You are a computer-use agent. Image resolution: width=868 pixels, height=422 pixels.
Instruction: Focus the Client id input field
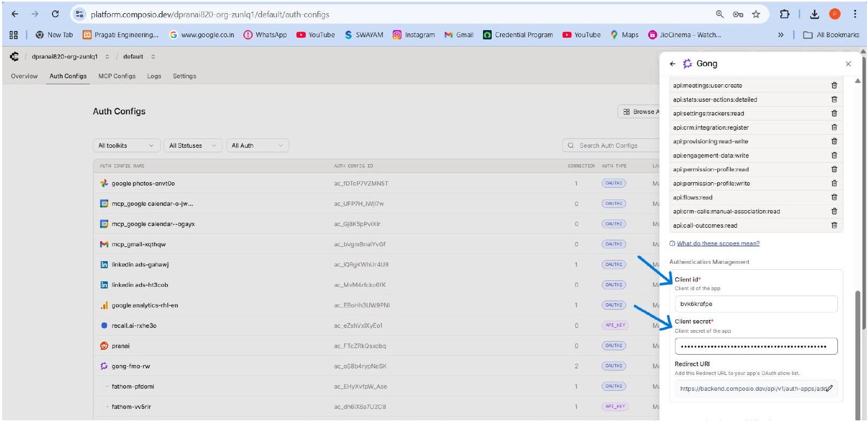756,304
